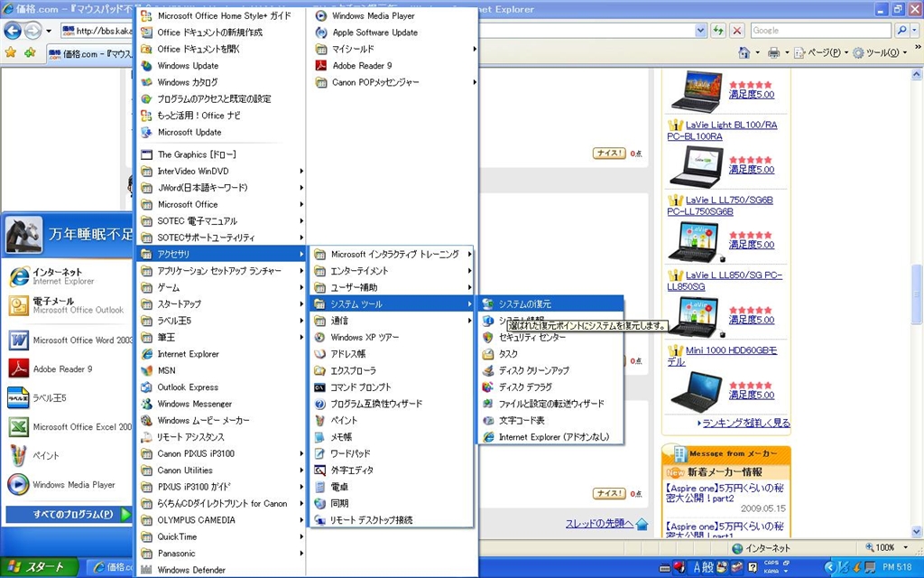
Task: Click すべてのプログラム button
Action: tap(69, 514)
